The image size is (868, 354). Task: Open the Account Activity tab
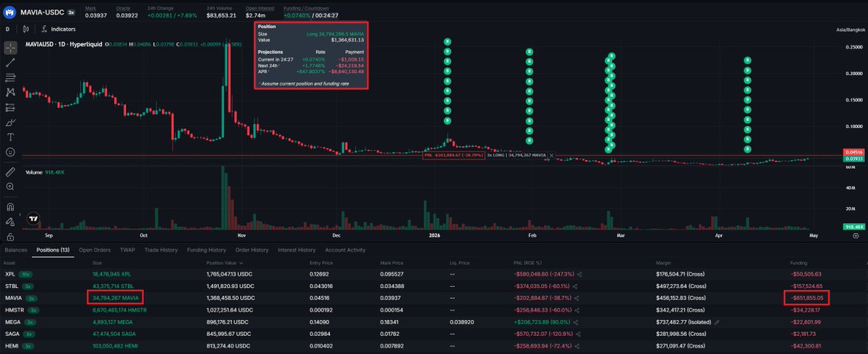[346, 250]
